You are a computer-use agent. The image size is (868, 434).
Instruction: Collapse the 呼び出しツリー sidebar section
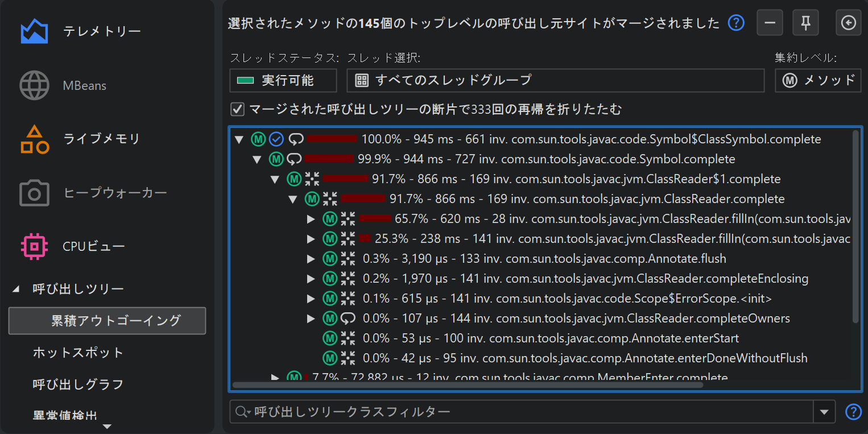coord(16,290)
